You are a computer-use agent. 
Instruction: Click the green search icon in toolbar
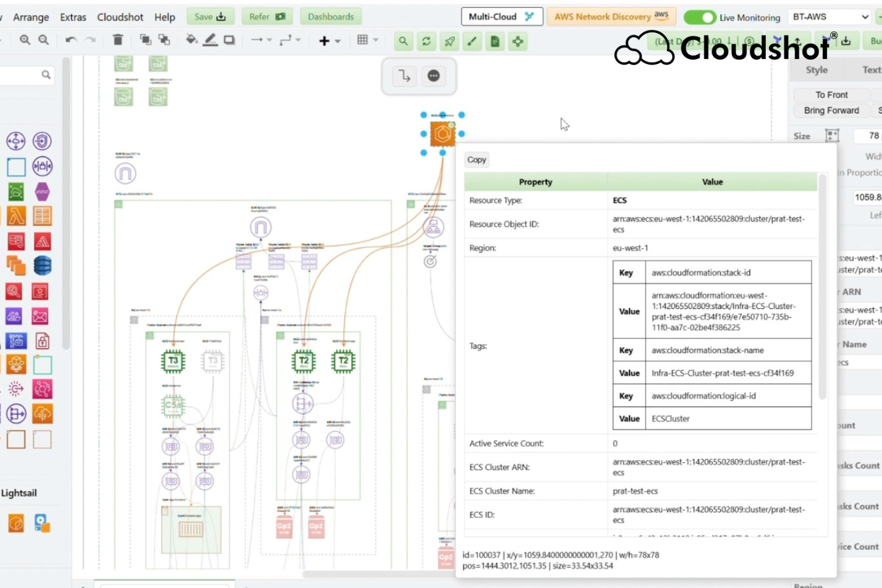click(402, 42)
